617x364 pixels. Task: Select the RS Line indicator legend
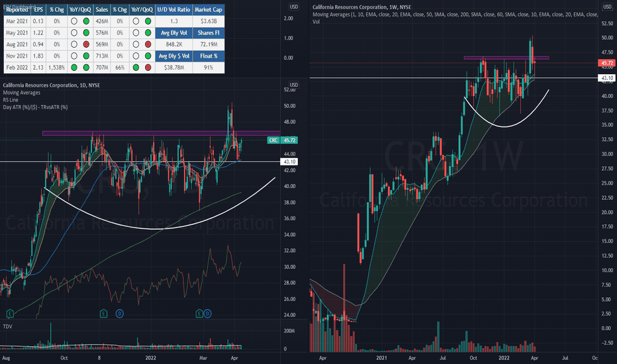click(11, 100)
